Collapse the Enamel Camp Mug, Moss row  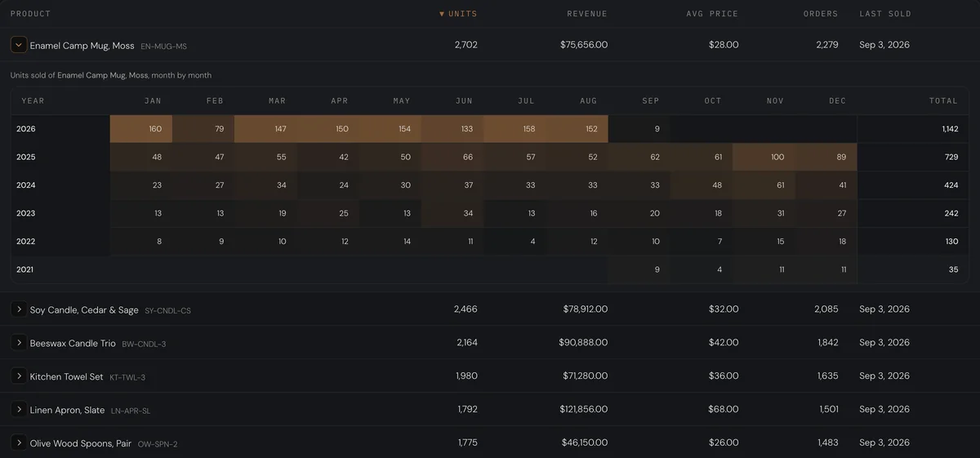(x=19, y=46)
